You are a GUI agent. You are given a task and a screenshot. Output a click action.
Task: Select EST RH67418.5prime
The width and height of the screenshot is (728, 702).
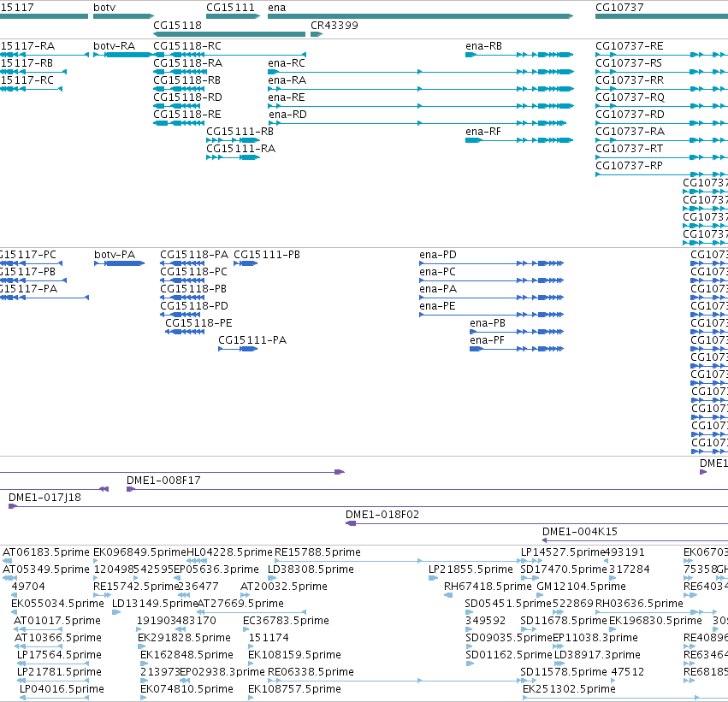point(488,587)
